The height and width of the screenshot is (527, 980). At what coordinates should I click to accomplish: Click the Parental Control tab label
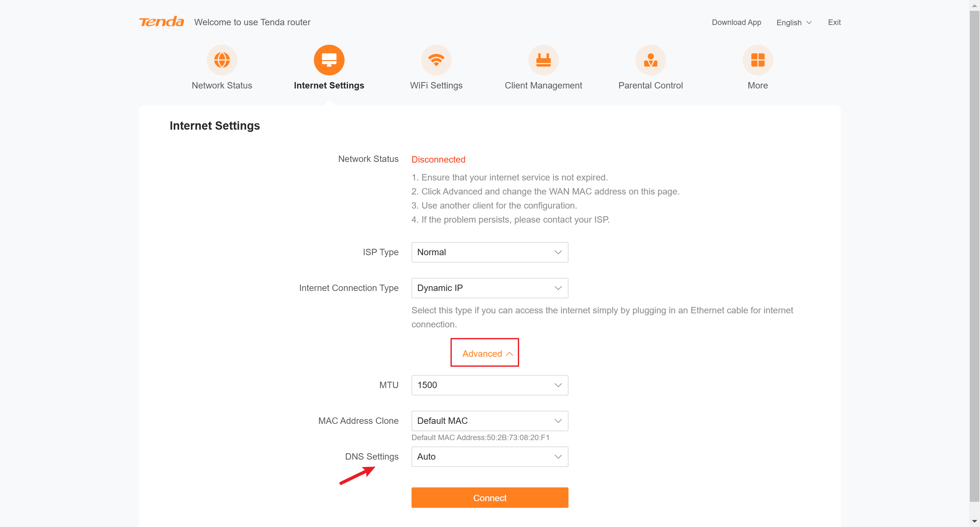(650, 85)
